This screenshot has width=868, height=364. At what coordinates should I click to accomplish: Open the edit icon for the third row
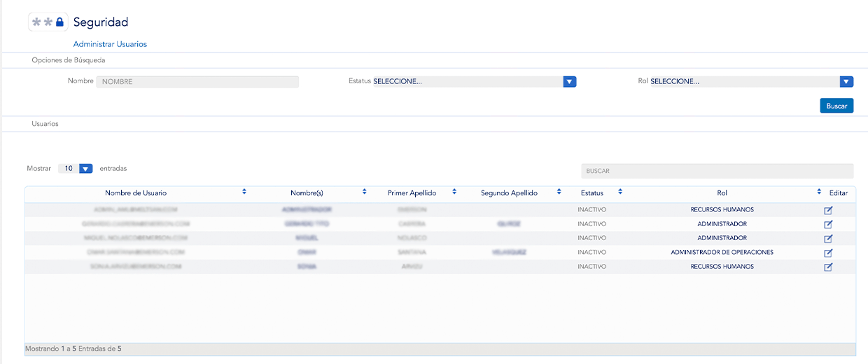pyautogui.click(x=828, y=239)
